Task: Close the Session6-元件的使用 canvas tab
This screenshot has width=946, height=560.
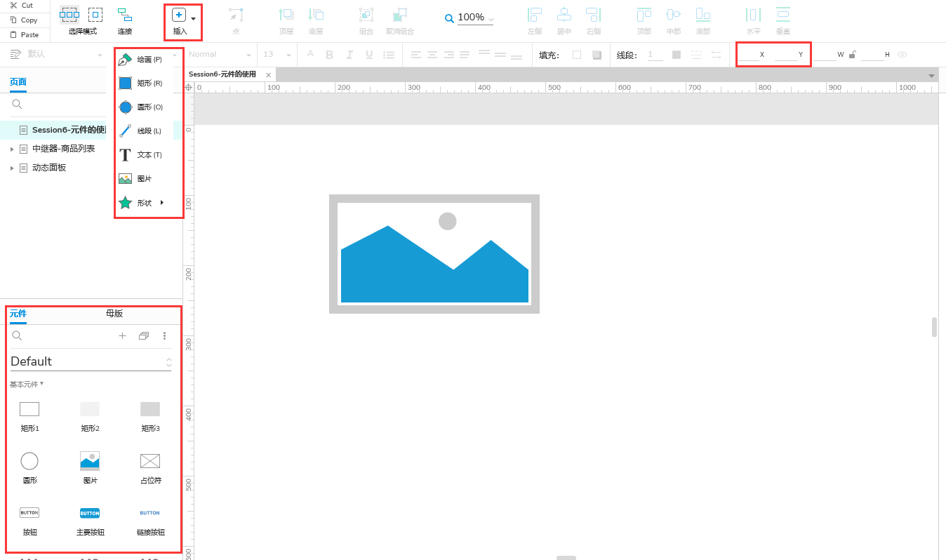Action: coord(268,75)
